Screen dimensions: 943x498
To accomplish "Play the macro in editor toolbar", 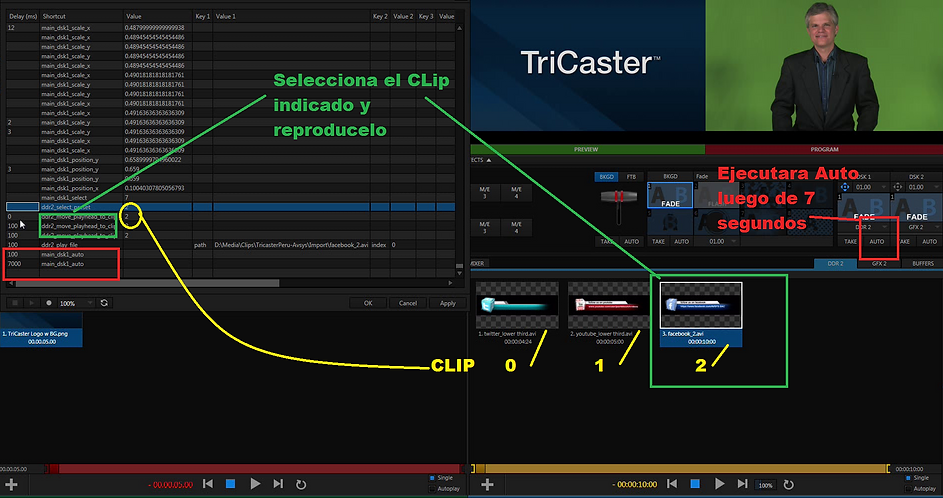I will tap(32, 303).
